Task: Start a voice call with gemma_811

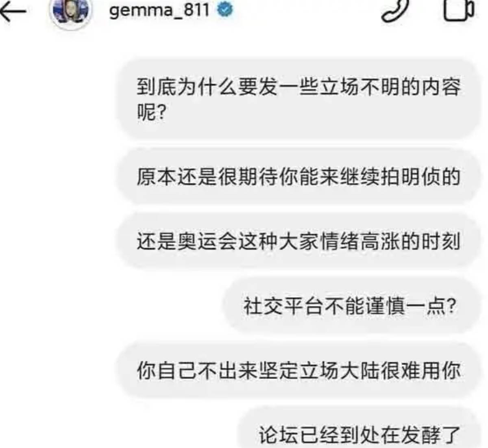Action: 394,11
